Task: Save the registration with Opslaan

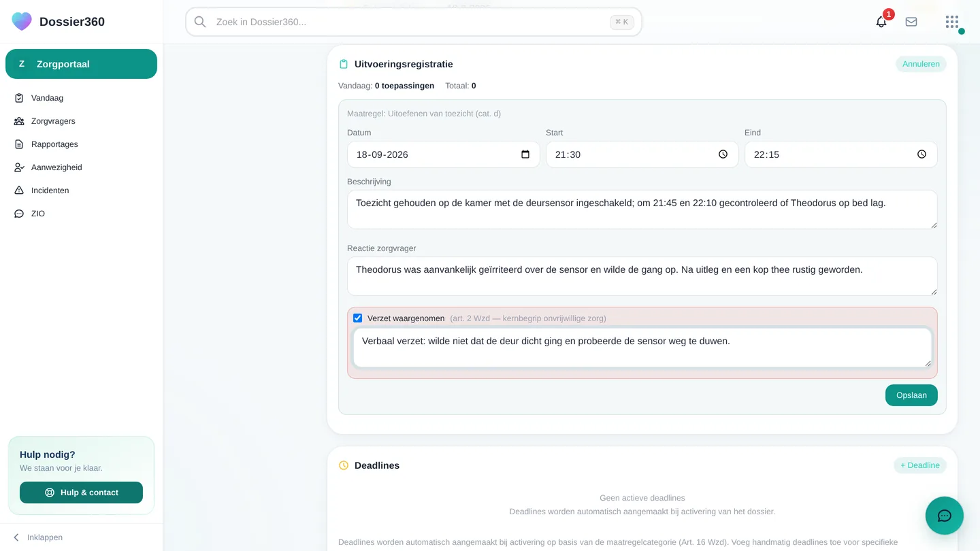Action: pos(911,395)
